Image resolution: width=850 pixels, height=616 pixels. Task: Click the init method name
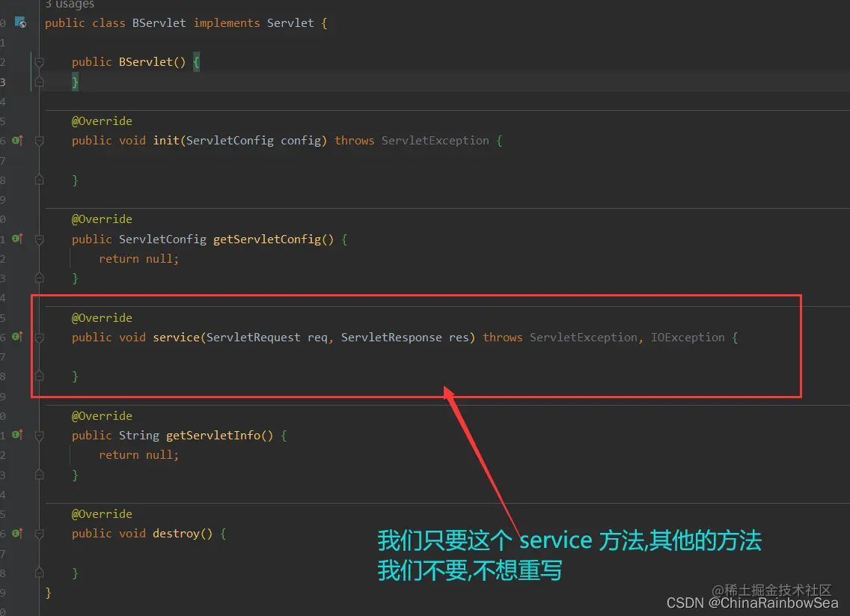166,141
